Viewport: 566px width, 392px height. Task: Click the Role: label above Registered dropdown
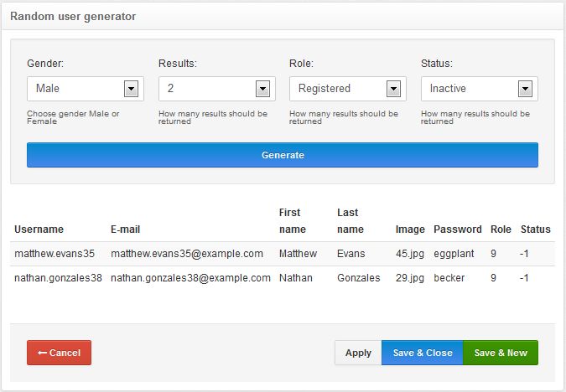(x=301, y=64)
